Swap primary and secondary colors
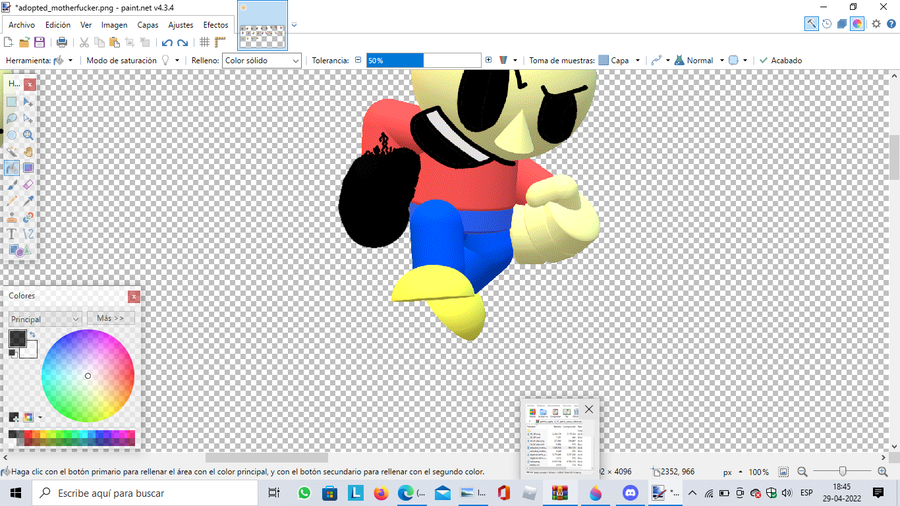Screen dimensions: 900x506 point(33,334)
